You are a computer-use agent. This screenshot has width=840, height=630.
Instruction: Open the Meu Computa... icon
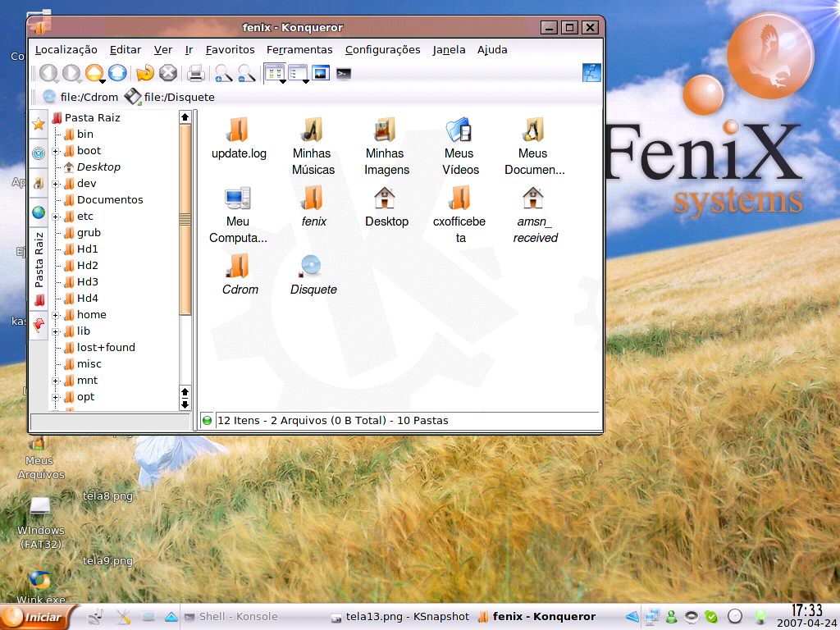tap(238, 215)
